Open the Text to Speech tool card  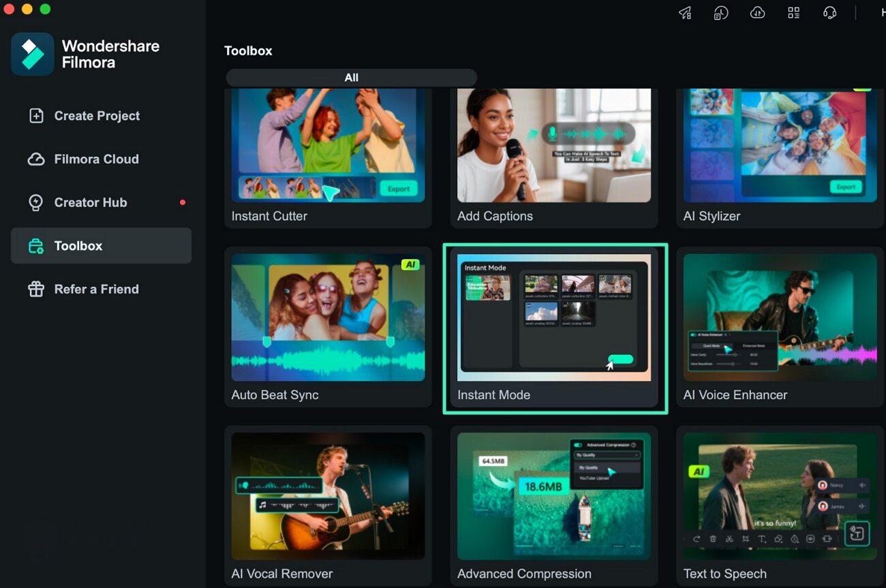(780, 506)
